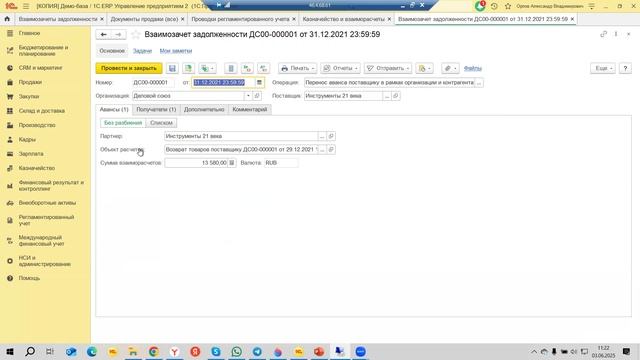Image resolution: width=640 pixels, height=360 pixels.
Task: Click the help question mark button
Action: click(625, 68)
